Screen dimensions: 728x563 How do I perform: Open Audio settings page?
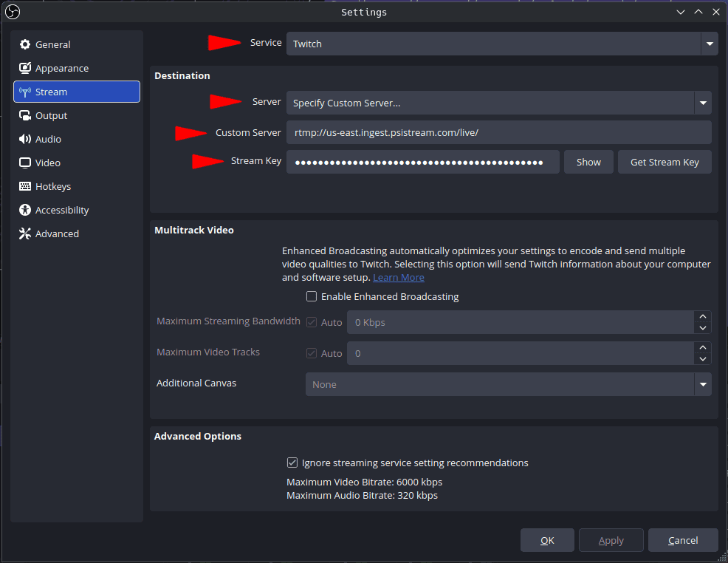tap(77, 140)
